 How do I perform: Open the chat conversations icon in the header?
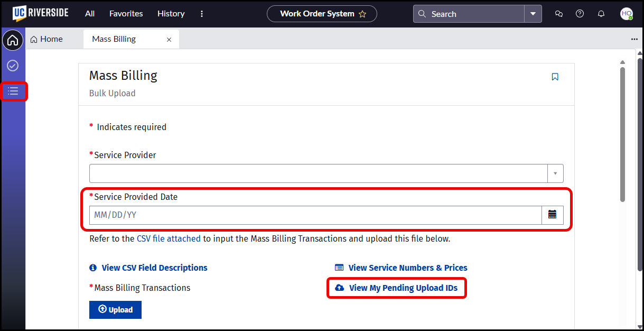(x=558, y=14)
